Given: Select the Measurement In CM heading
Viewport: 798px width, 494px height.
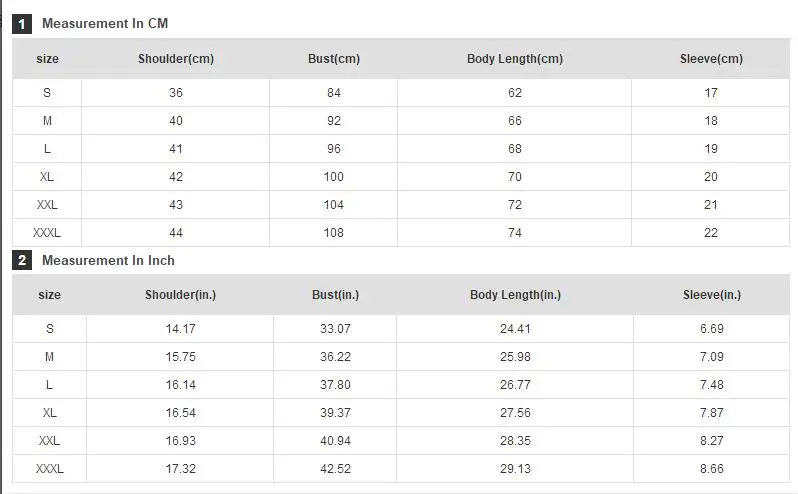Looking at the screenshot, I should (x=105, y=23).
